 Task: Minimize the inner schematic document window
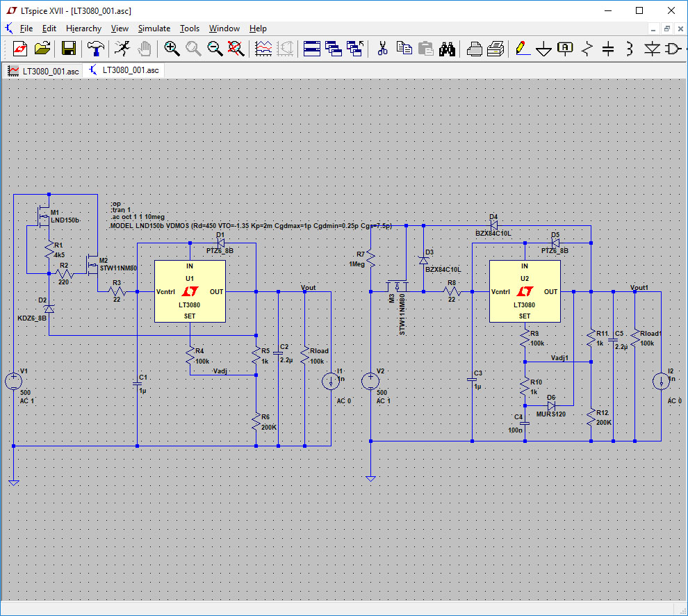[x=653, y=29]
